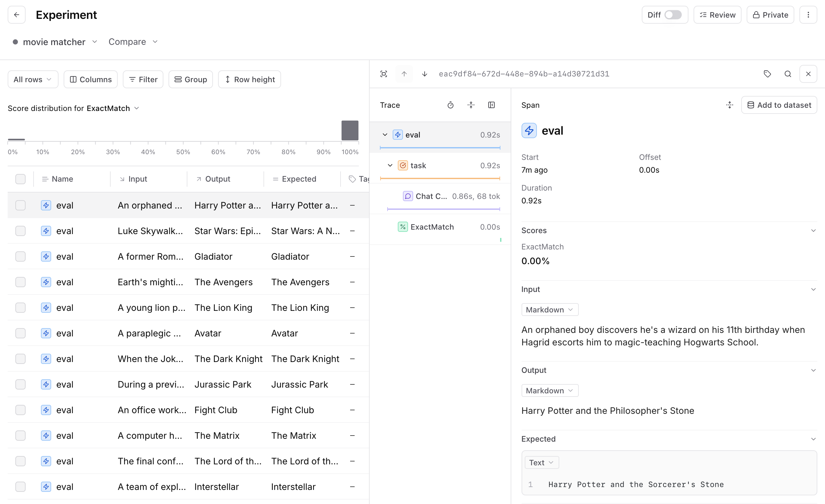Click the 100% bar in score distribution

point(350,130)
